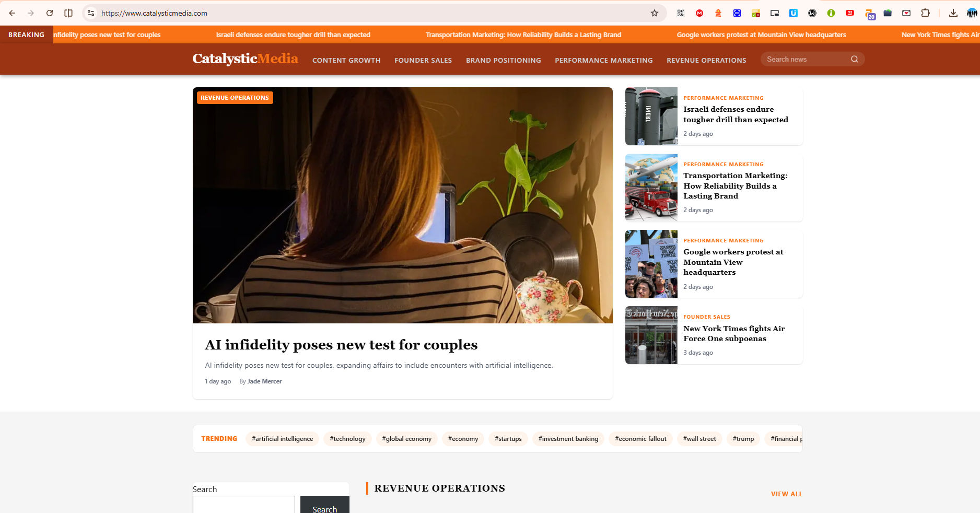Open the Founder Sales menu

(x=423, y=60)
